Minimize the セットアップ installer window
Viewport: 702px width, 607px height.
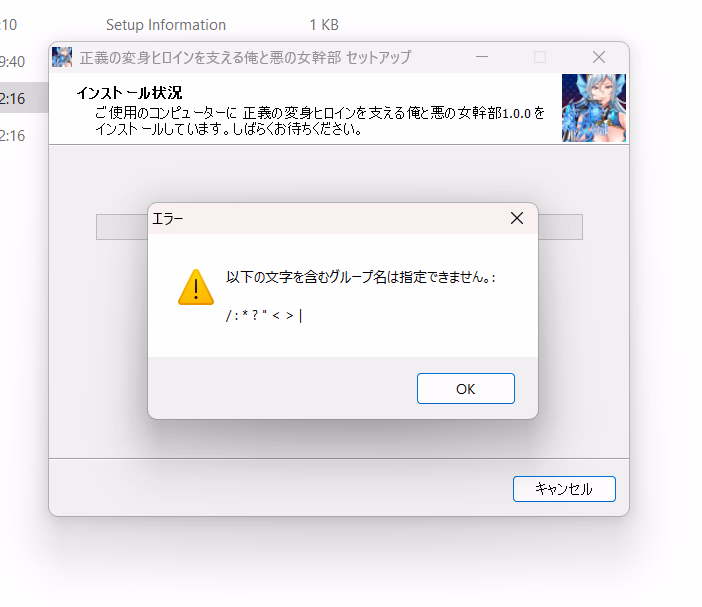(x=482, y=57)
